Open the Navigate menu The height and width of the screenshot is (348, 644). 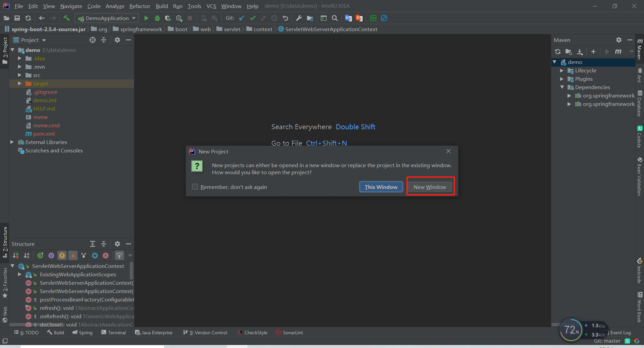click(x=71, y=6)
